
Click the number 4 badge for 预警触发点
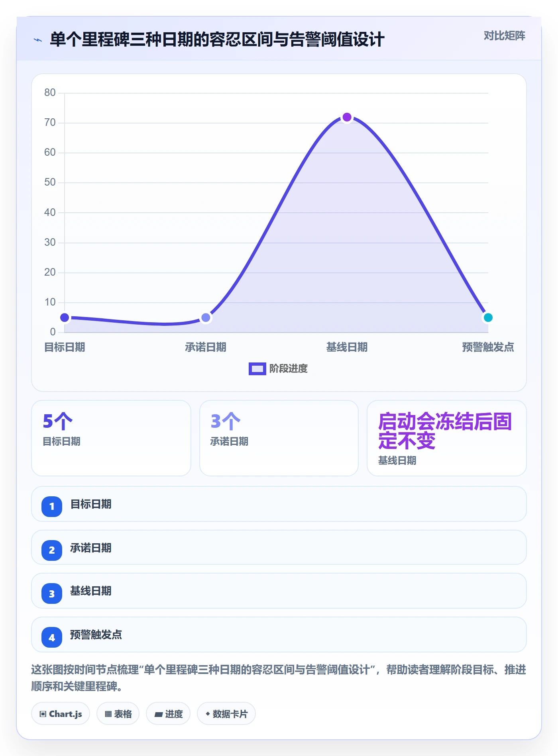coord(52,638)
